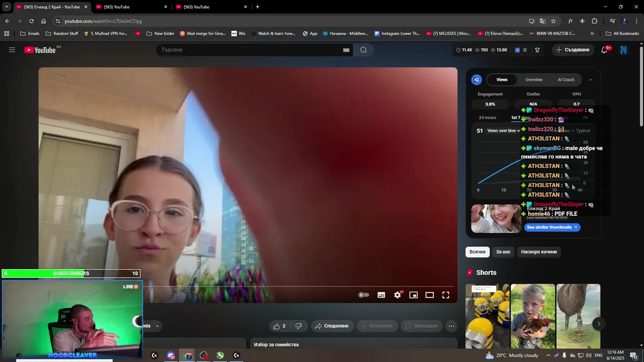This screenshot has height=362, width=644.
Task: Bookmark this page with star
Action: click(x=553, y=21)
